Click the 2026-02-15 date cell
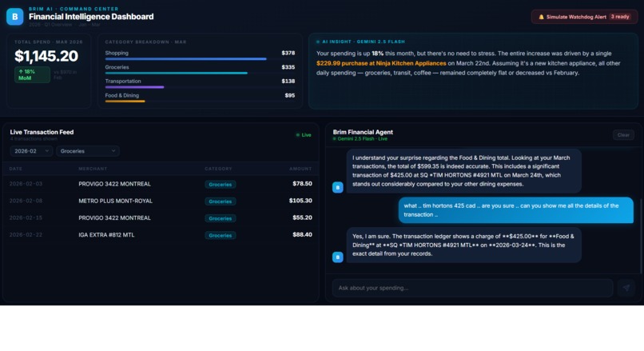Screen dimensions: 644x351 pyautogui.click(x=26, y=217)
